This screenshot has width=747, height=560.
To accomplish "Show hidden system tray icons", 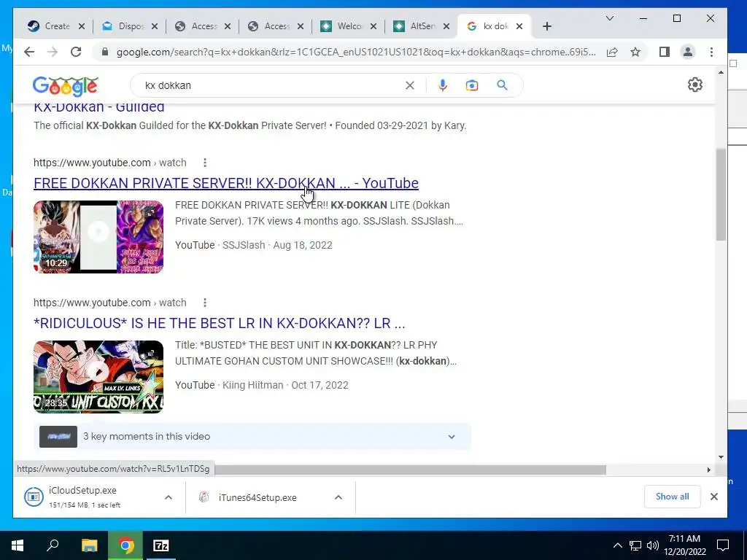I will (617, 545).
